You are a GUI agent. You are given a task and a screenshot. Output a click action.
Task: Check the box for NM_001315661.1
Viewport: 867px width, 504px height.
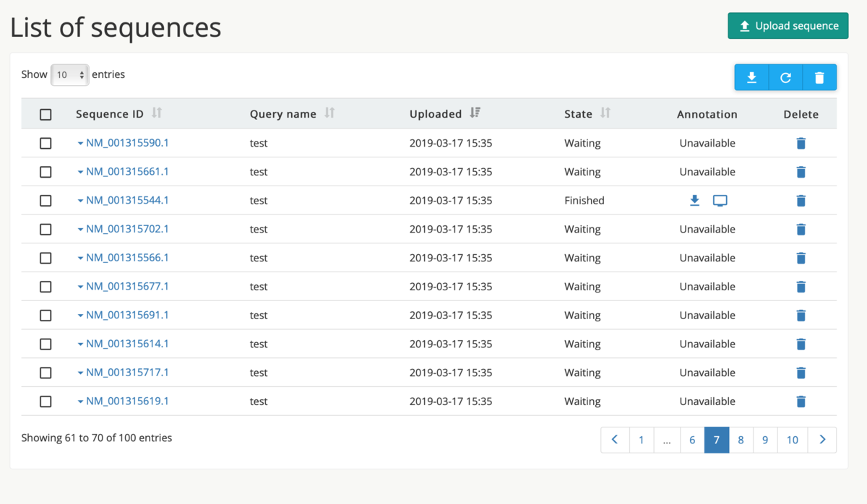pos(46,172)
